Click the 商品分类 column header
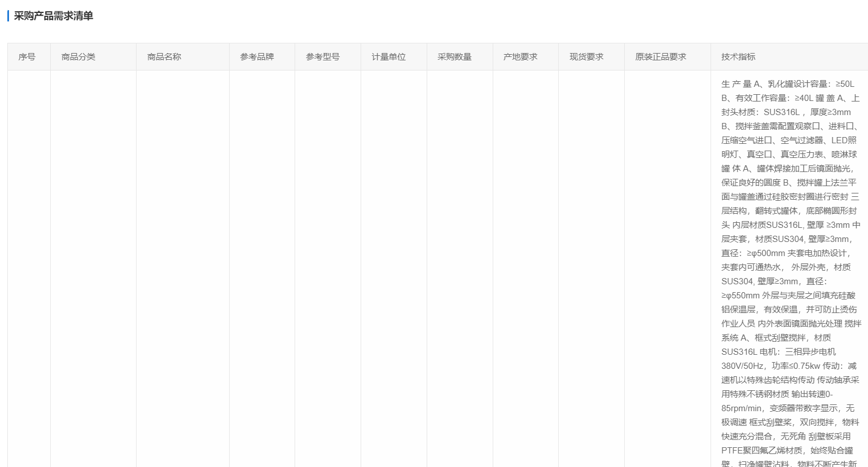Screen dimensions: 868x467 78,57
